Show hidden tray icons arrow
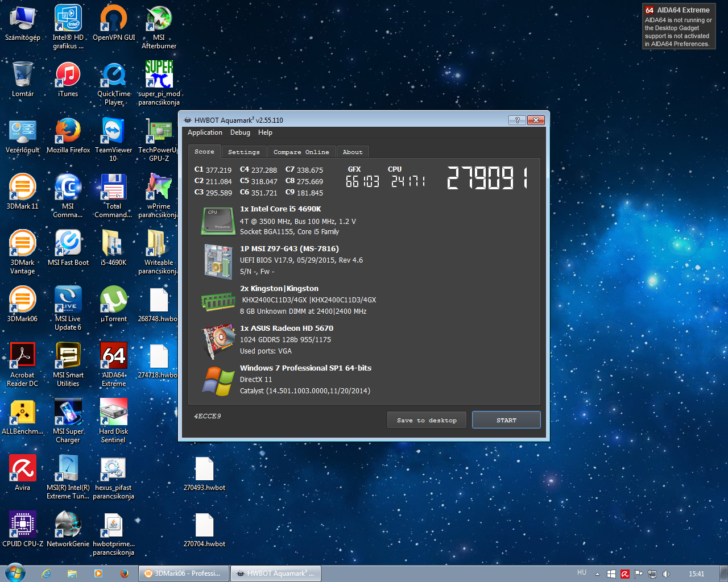The height and width of the screenshot is (582, 728). click(x=597, y=574)
